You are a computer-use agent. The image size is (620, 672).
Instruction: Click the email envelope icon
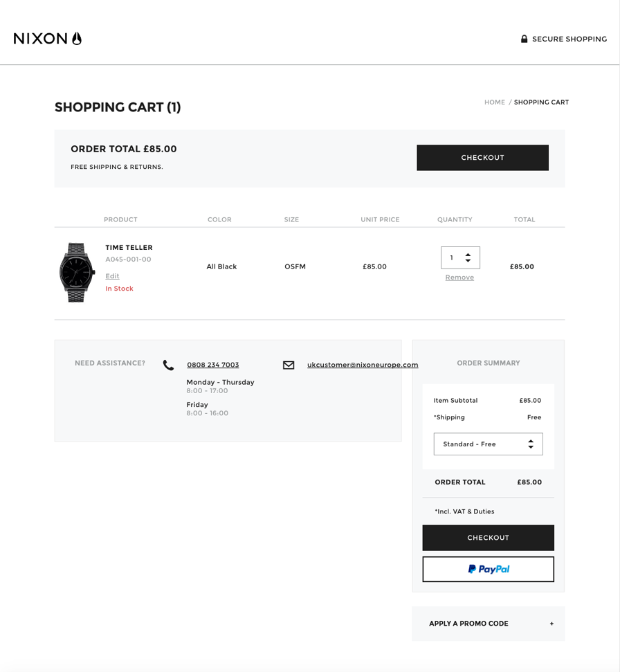coord(289,365)
